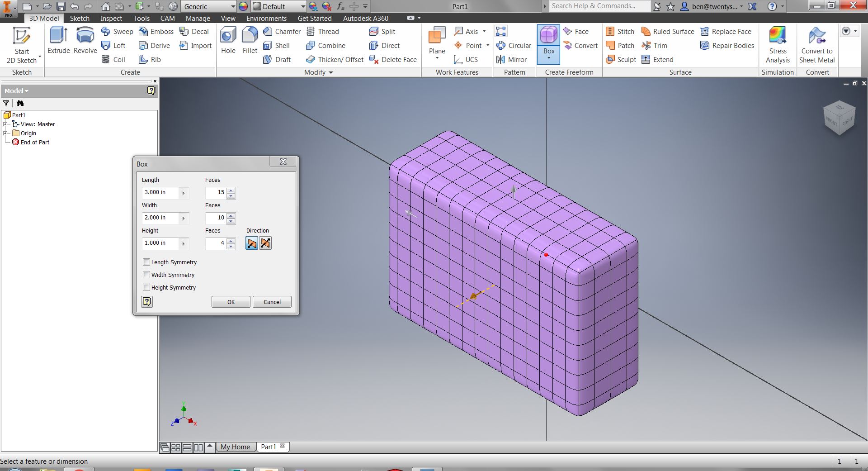Open the Length value arrow menu
Screen dimensions: 868x471
(x=184, y=193)
